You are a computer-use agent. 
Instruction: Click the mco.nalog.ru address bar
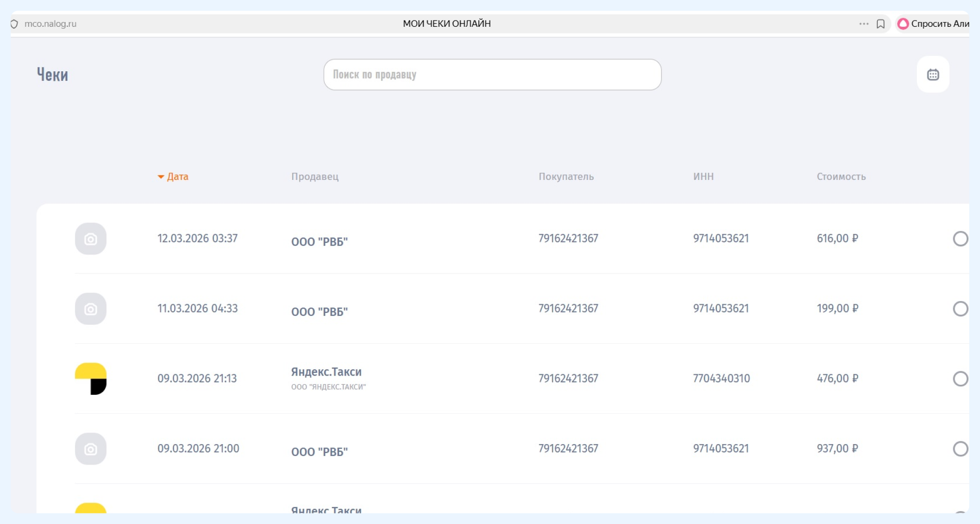point(50,24)
